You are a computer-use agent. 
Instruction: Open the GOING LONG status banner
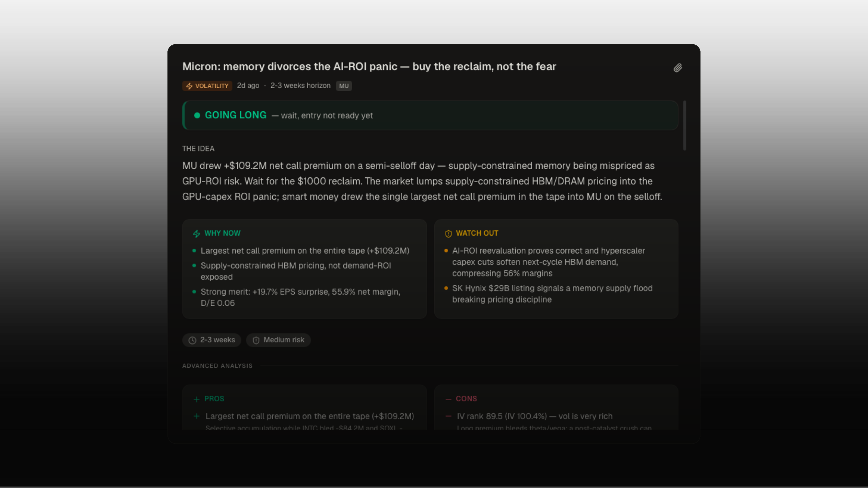pyautogui.click(x=430, y=115)
